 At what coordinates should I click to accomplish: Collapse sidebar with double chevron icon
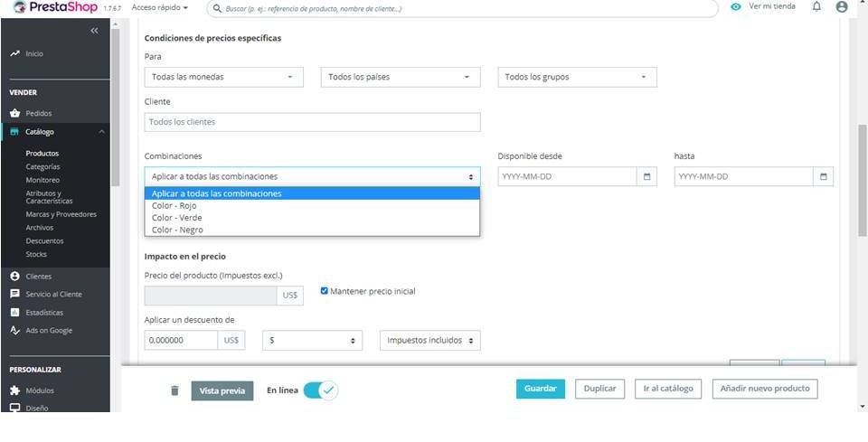click(95, 31)
